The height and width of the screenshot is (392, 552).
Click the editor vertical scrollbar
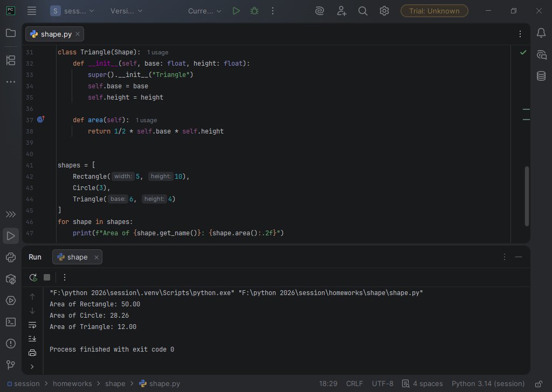point(527,196)
